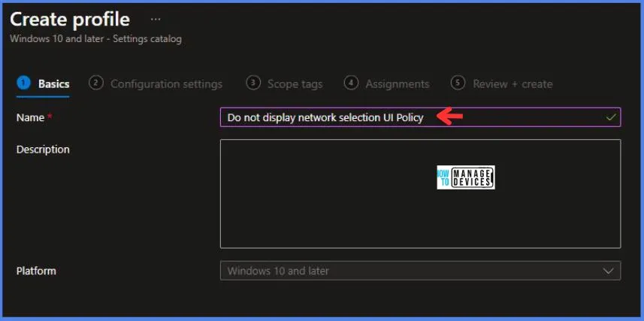The width and height of the screenshot is (644, 321).
Task: Click the Platform dropdown chevron arrow
Action: 608,271
